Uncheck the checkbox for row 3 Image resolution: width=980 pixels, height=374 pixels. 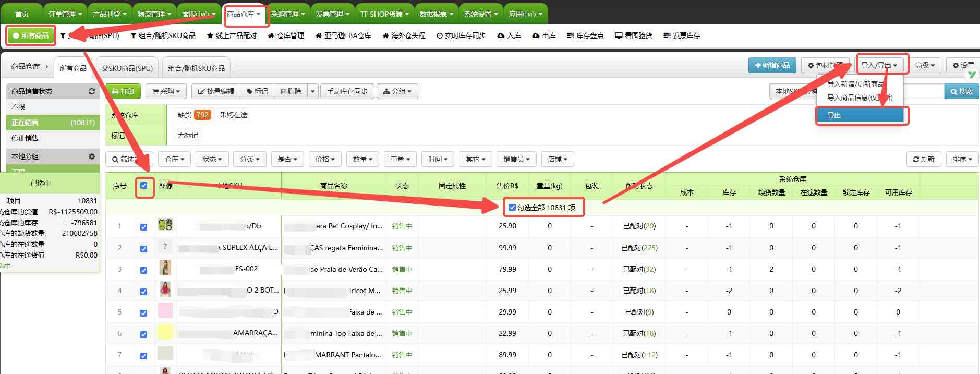[x=143, y=270]
